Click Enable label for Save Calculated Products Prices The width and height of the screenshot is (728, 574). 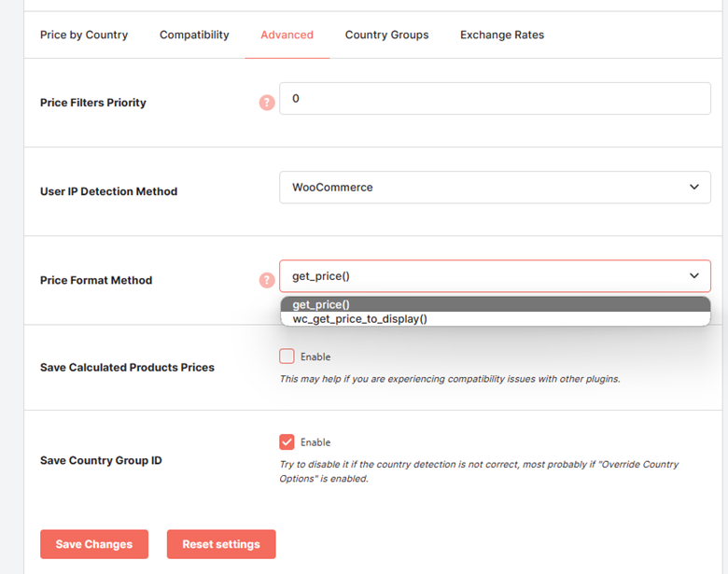(x=315, y=357)
